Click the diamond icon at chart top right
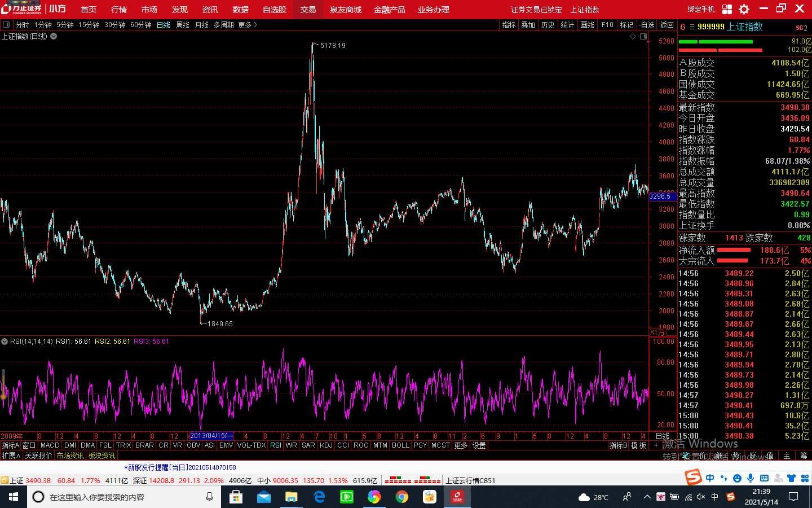The height and width of the screenshot is (508, 812). 633,36
